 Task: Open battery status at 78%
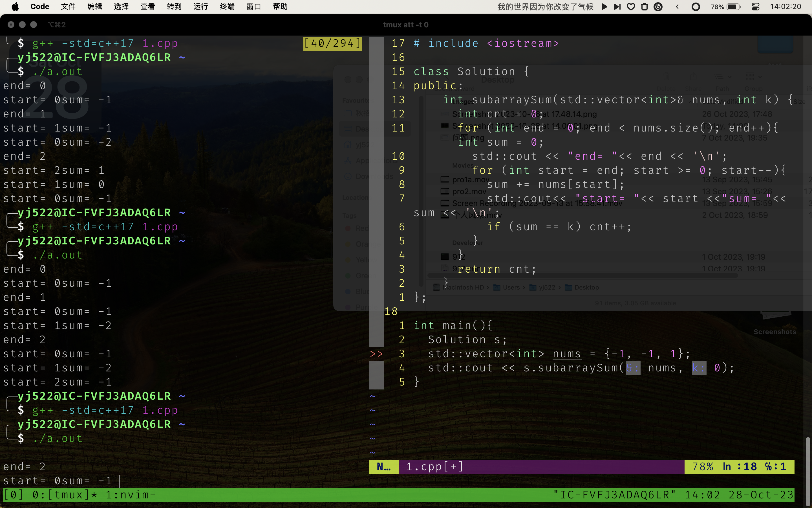click(725, 7)
